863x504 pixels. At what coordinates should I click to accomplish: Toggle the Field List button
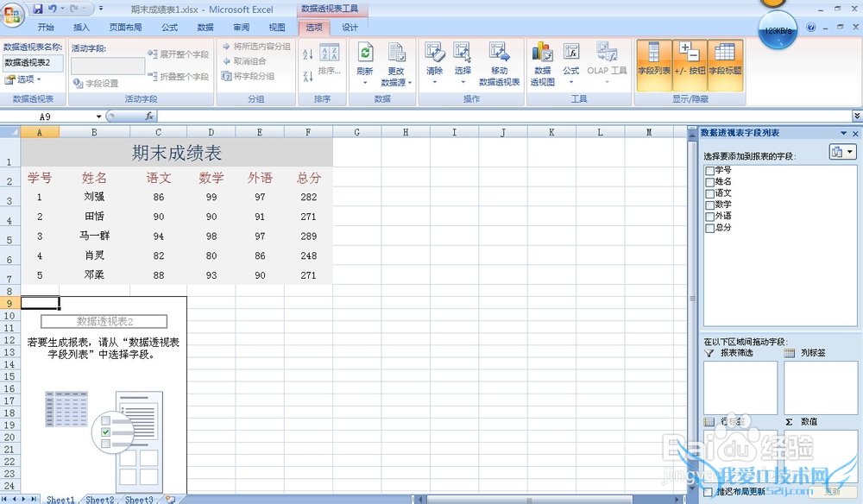tap(654, 65)
